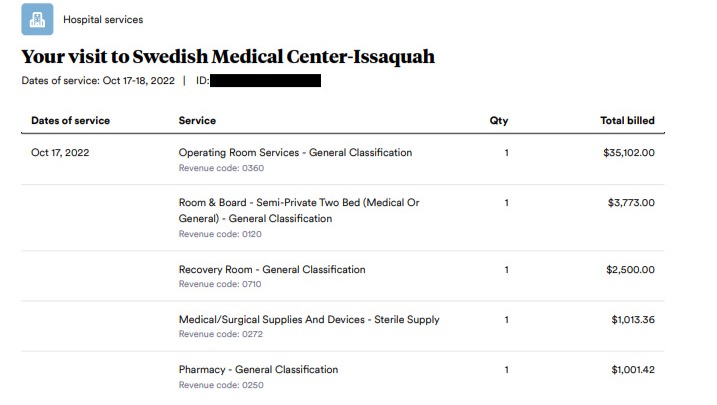Click the Total billed column header
Screen dimensions: 717x405
coord(627,121)
